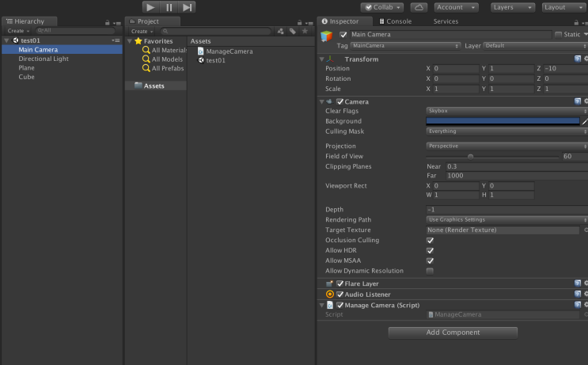Viewport: 588px width, 365px height.
Task: Select the Assets folder in the Project tree
Action: coord(156,86)
